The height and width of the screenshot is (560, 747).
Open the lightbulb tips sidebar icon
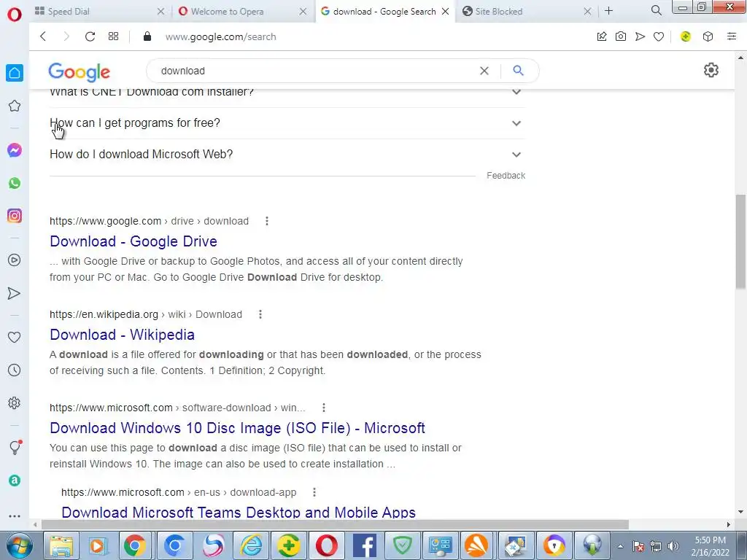15,447
